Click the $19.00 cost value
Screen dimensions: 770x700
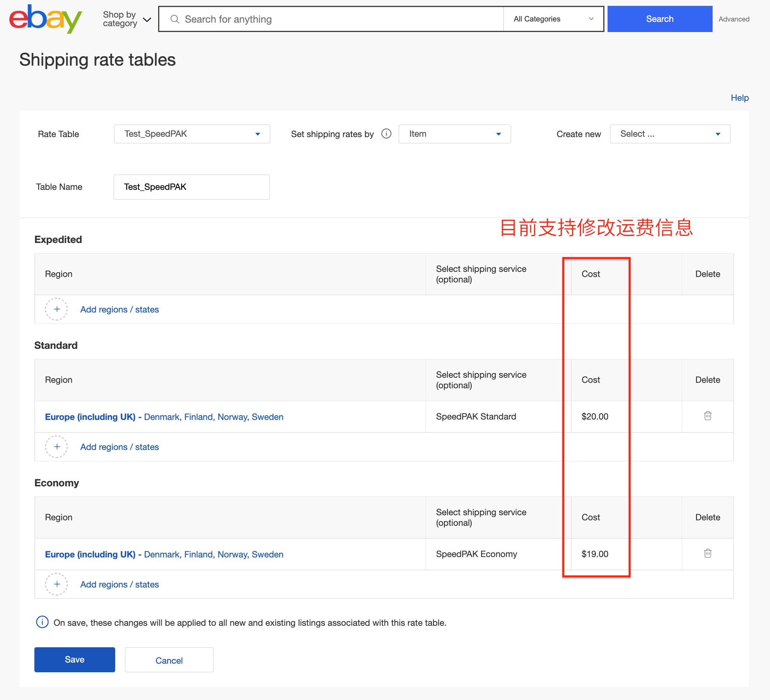point(595,554)
